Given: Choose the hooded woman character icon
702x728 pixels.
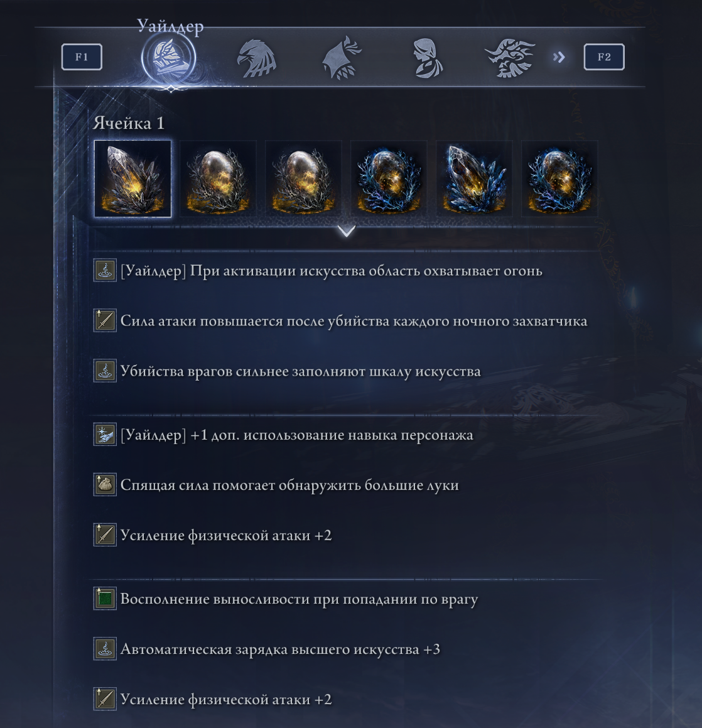Looking at the screenshot, I should 427,58.
